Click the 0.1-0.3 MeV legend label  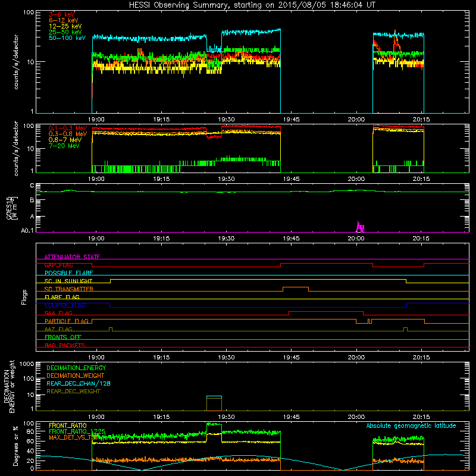(68, 128)
